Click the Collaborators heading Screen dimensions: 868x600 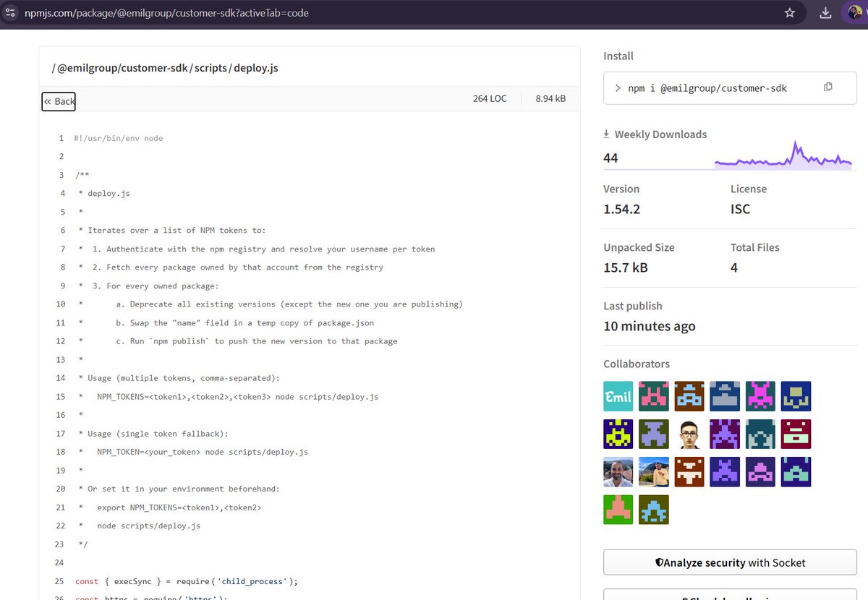tap(637, 364)
